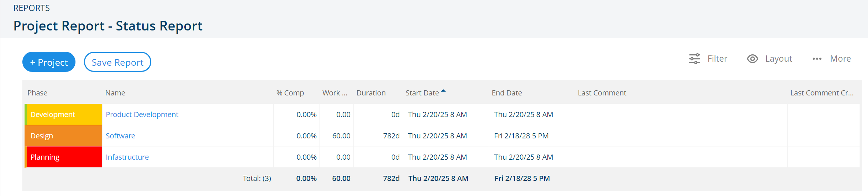
Task: Sort by the Name column header
Action: click(115, 93)
